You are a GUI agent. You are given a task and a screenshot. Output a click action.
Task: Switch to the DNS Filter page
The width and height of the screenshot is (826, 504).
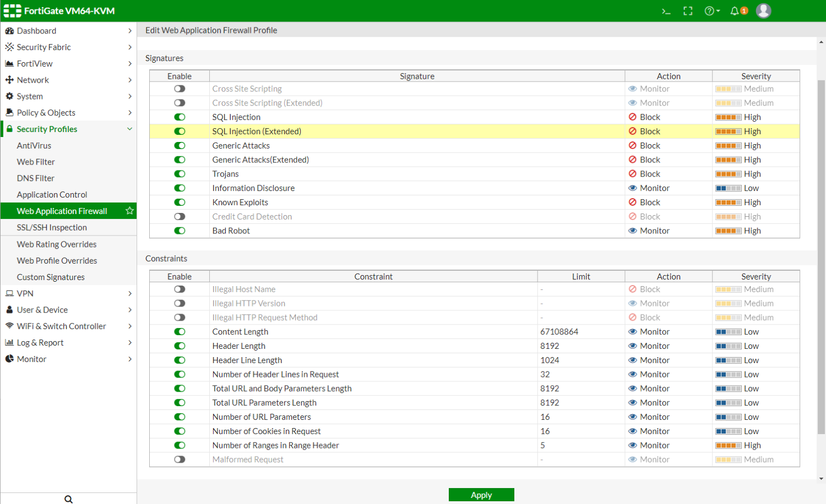click(x=35, y=178)
